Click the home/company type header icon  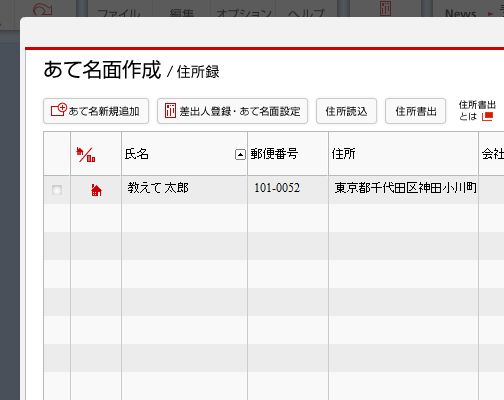coord(86,154)
